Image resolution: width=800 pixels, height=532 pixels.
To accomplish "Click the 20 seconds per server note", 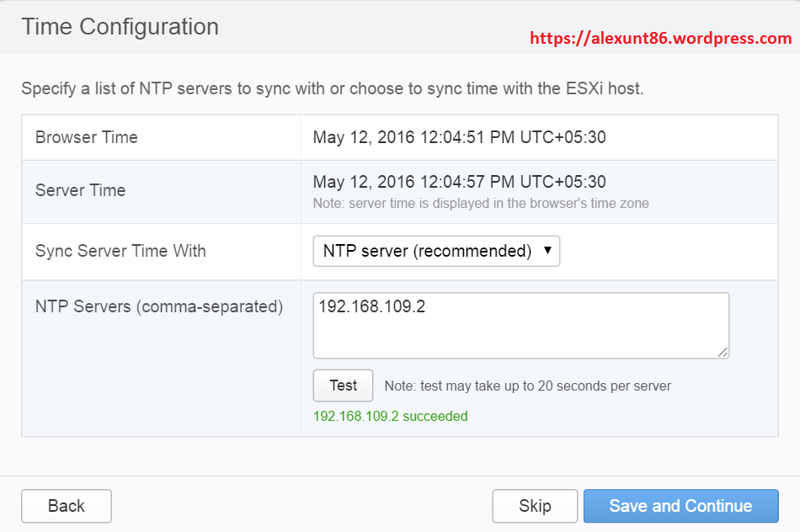I will click(528, 386).
